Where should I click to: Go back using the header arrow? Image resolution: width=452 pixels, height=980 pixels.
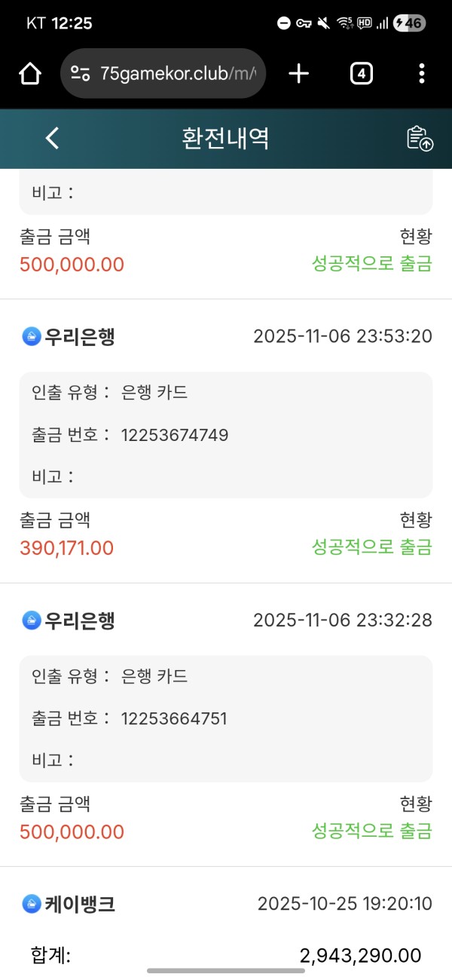[51, 138]
